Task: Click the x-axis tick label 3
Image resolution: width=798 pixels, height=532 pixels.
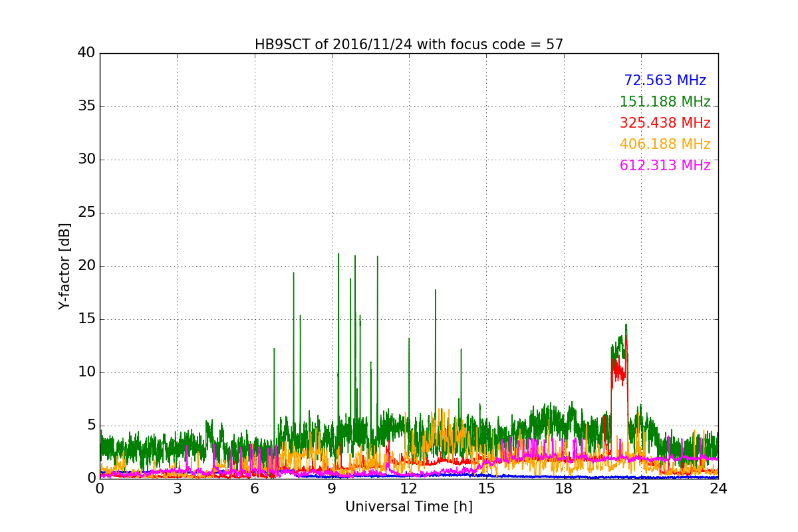Action: (x=177, y=489)
